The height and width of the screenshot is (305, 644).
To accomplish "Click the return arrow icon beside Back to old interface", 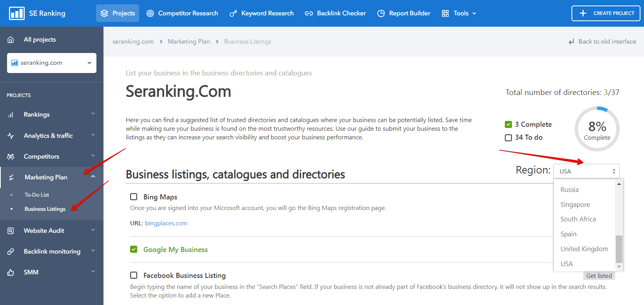I will point(571,42).
